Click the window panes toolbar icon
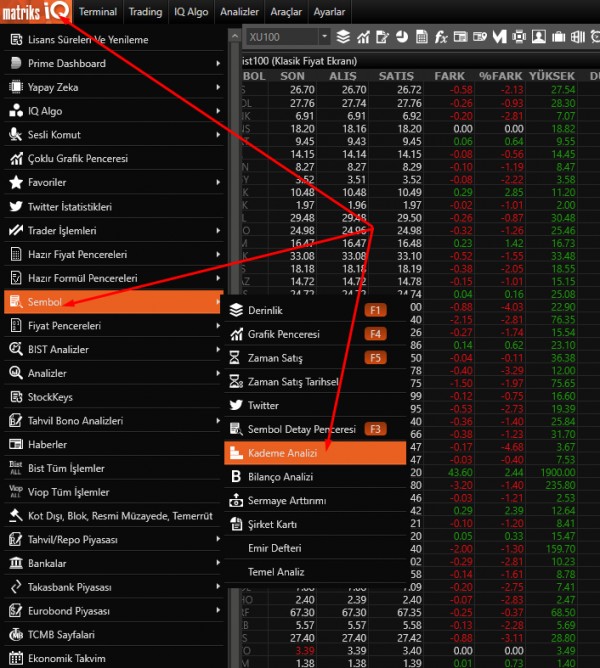Image resolution: width=600 pixels, height=668 pixels. [578, 37]
